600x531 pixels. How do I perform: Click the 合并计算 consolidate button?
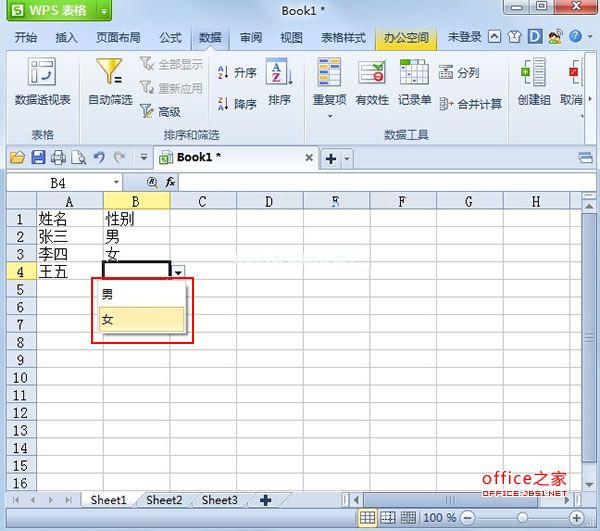tap(470, 104)
